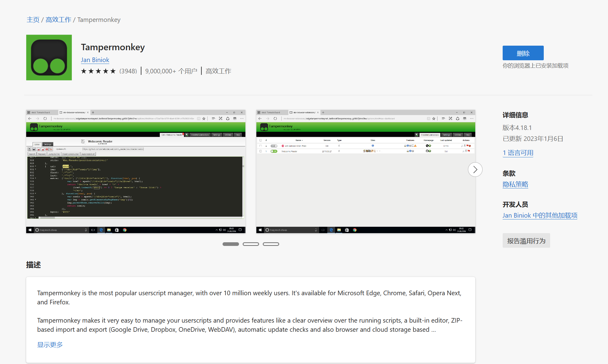This screenshot has width=608, height=364.
Task: View Jan Biniok 中的其他加载项 link
Action: (x=540, y=215)
